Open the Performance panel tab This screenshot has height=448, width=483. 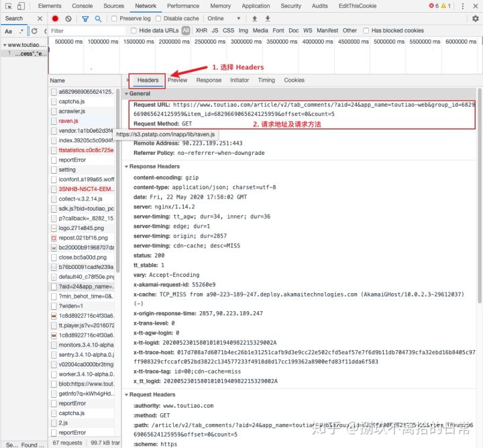click(x=183, y=6)
